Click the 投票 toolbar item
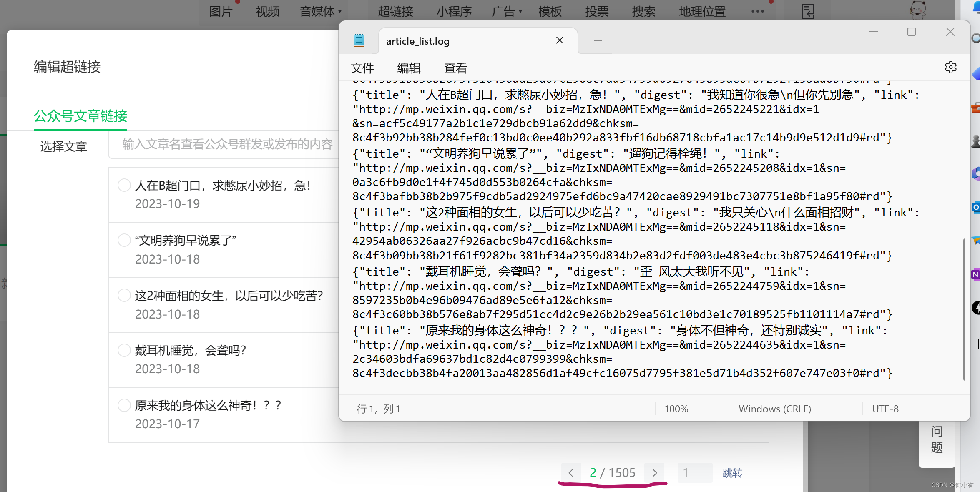This screenshot has height=492, width=980. pos(597,12)
